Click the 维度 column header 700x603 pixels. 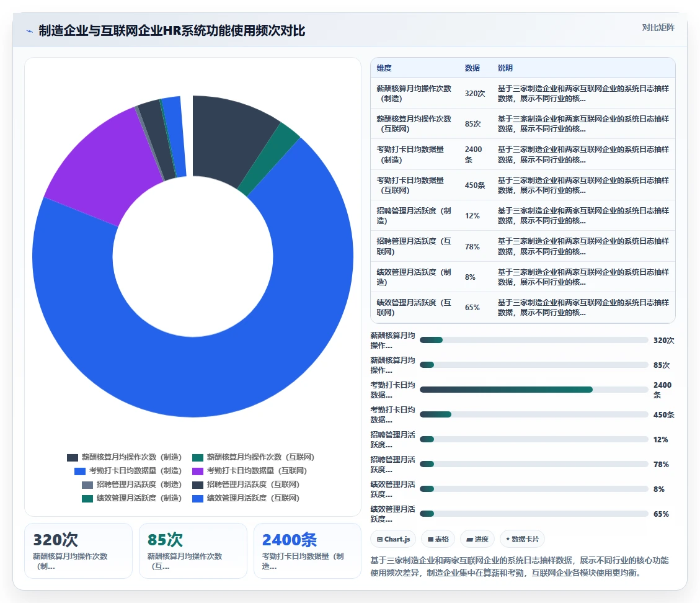pos(384,68)
